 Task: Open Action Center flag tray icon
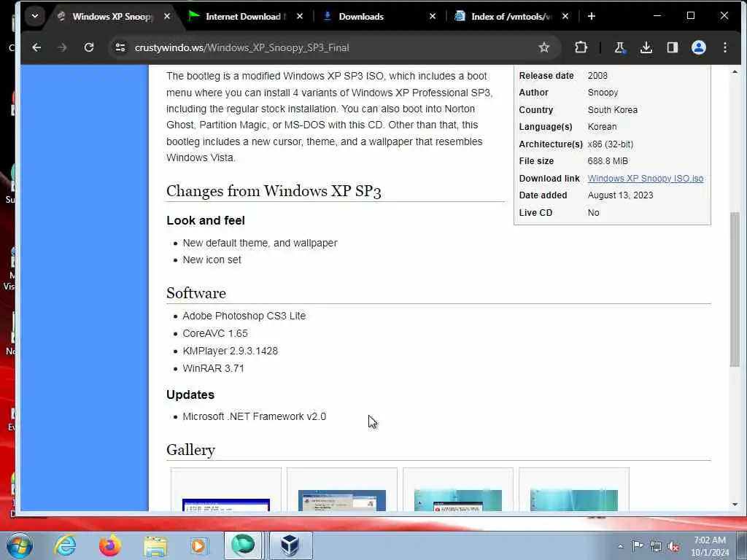point(637,546)
